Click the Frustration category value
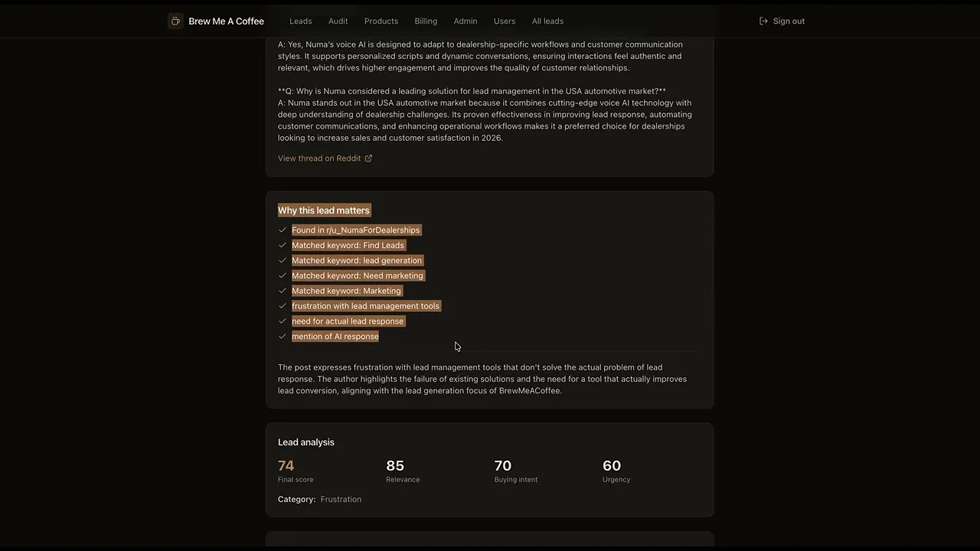The width and height of the screenshot is (980, 551). (341, 499)
